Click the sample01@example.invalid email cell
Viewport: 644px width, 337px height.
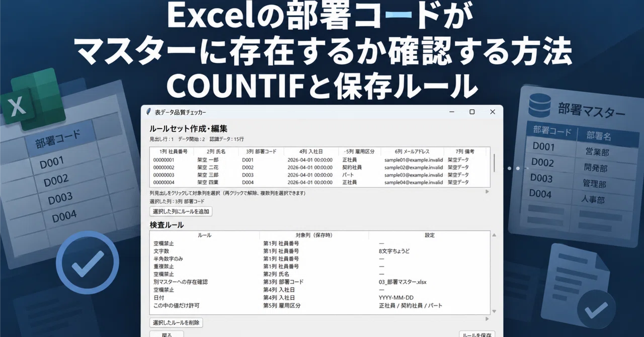(414, 160)
